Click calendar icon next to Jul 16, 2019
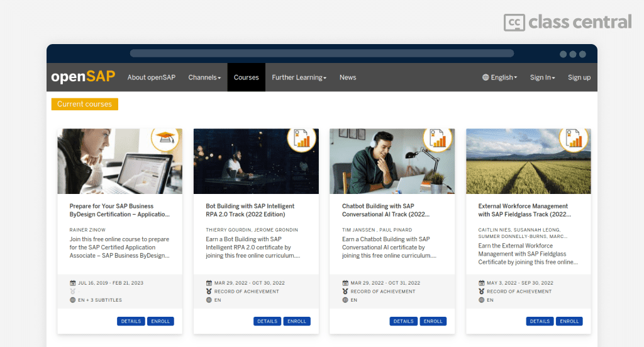Screen dimensions: 644x347 pos(73,283)
